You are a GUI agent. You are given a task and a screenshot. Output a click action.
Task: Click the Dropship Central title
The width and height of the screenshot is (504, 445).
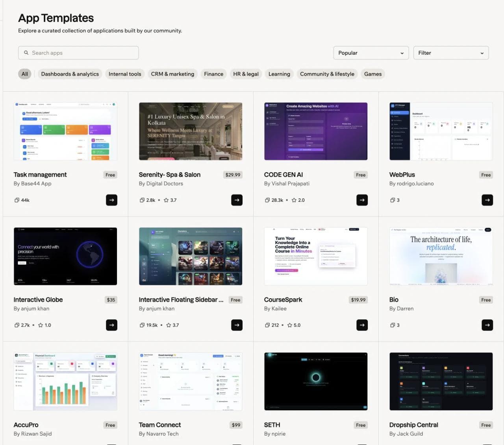pos(414,425)
